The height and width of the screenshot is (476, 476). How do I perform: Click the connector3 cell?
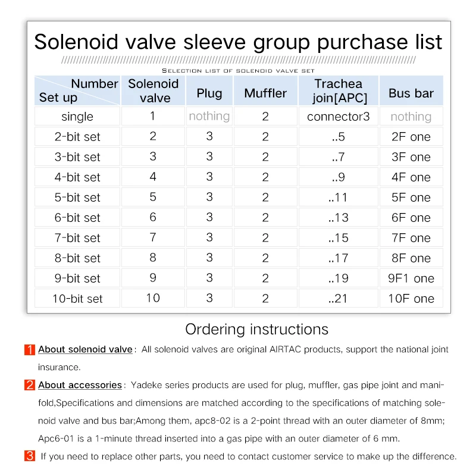pos(338,117)
